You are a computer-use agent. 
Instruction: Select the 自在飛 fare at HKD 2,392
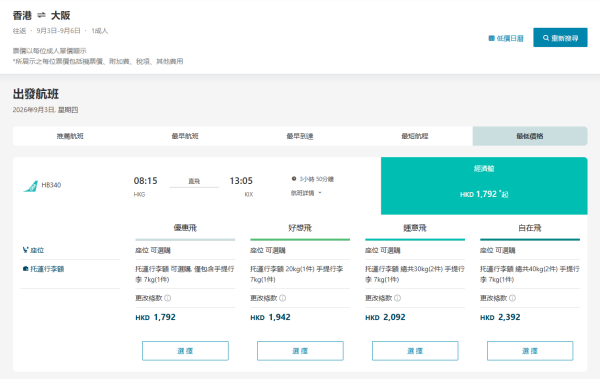530,351
